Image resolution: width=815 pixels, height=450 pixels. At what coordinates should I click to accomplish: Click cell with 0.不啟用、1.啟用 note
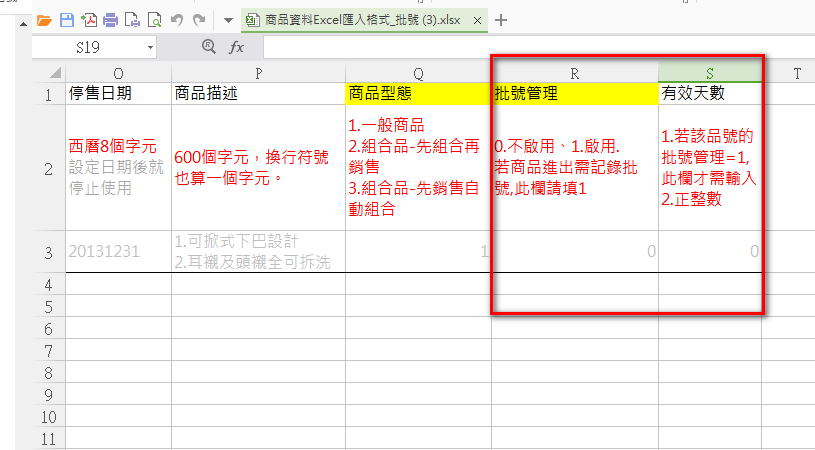pyautogui.click(x=575, y=168)
